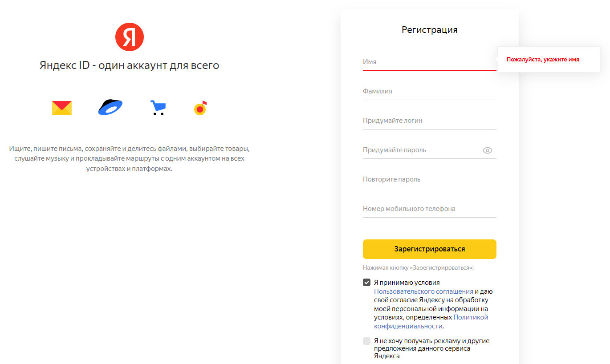This screenshot has width=610, height=364.
Task: Open the Yandex Disk icon
Action: [x=110, y=108]
